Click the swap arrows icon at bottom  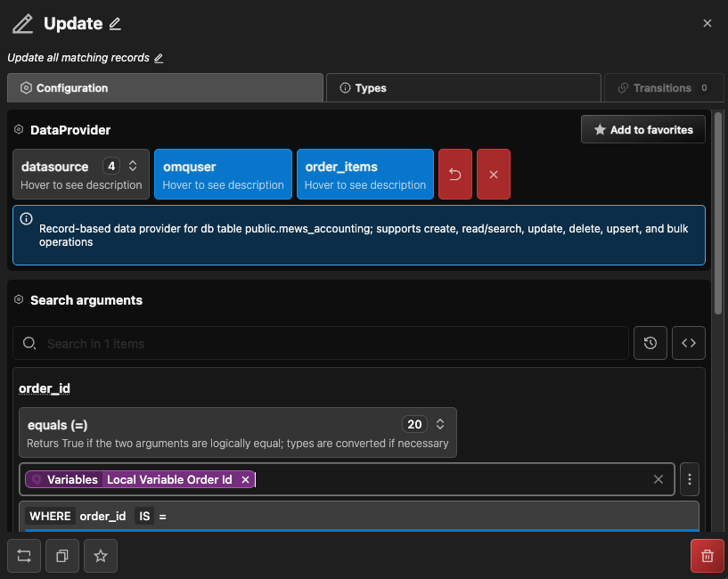24,556
